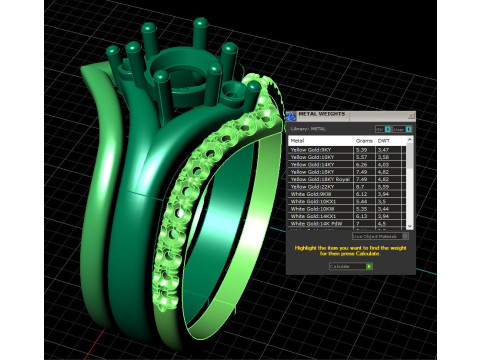The height and width of the screenshot is (360, 480).
Task: Select the White Gold:14KX1 row
Action: [x=347, y=216]
